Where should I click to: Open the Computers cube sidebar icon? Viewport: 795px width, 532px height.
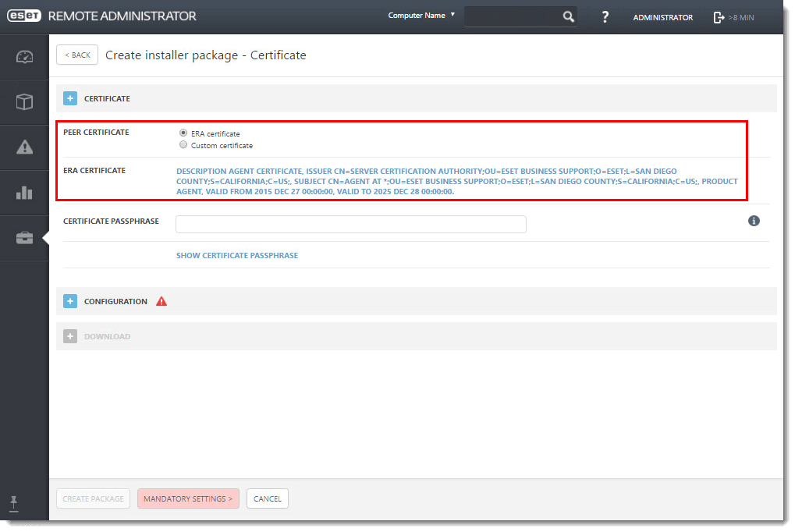[24, 102]
